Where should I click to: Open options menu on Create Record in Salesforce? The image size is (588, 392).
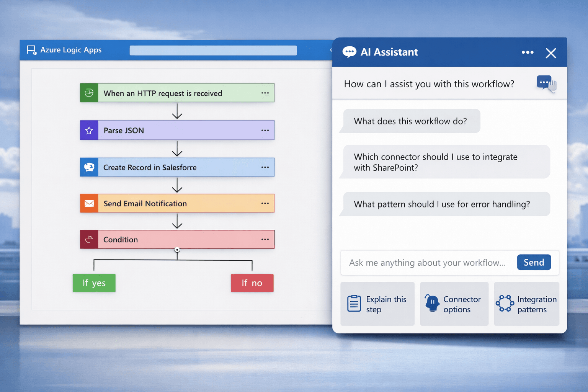[x=265, y=167]
